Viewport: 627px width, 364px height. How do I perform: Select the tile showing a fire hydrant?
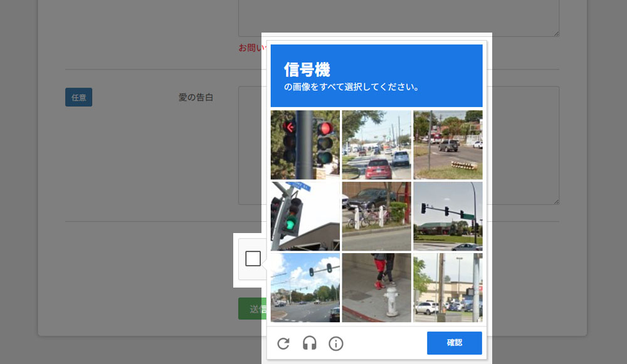[376, 288]
